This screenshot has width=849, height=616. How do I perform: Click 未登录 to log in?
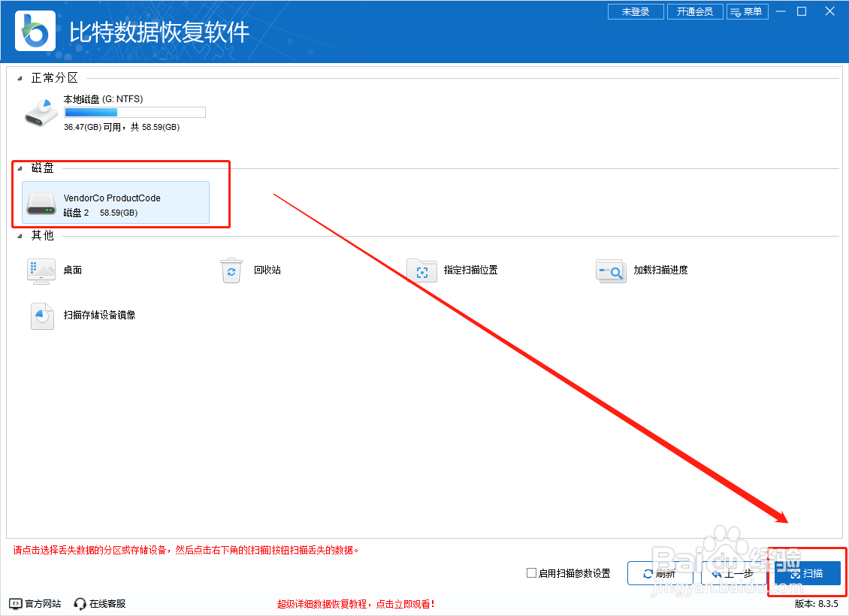tap(636, 11)
